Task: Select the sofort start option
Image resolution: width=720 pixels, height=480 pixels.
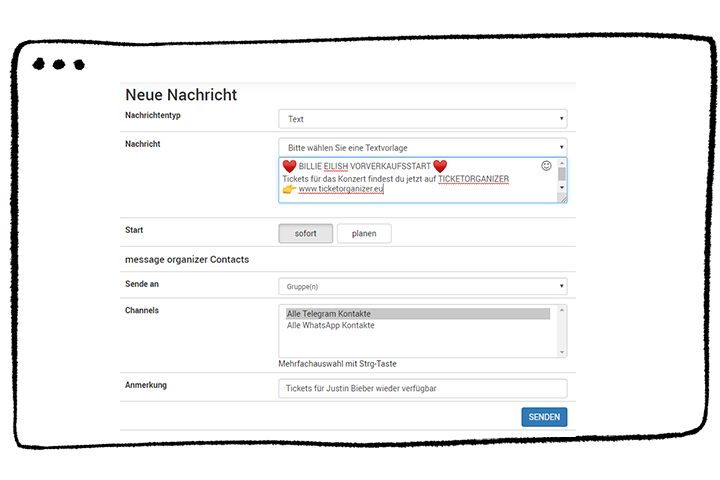Action: [x=305, y=233]
